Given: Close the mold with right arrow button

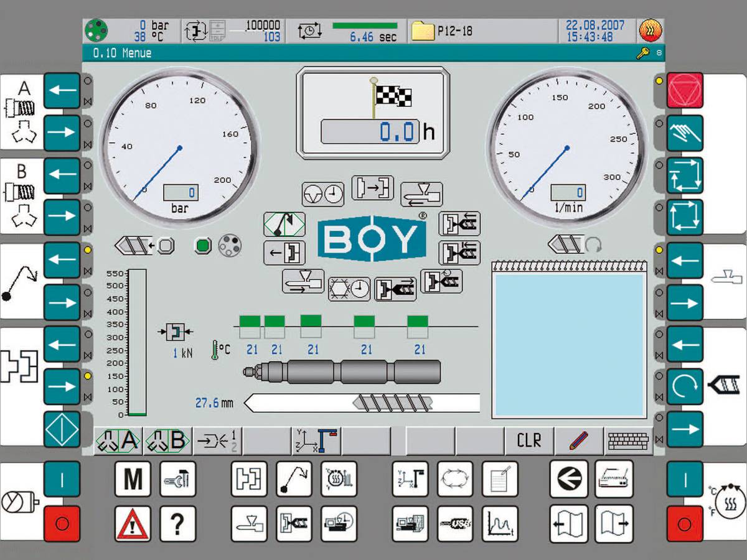Looking at the screenshot, I should (62, 387).
